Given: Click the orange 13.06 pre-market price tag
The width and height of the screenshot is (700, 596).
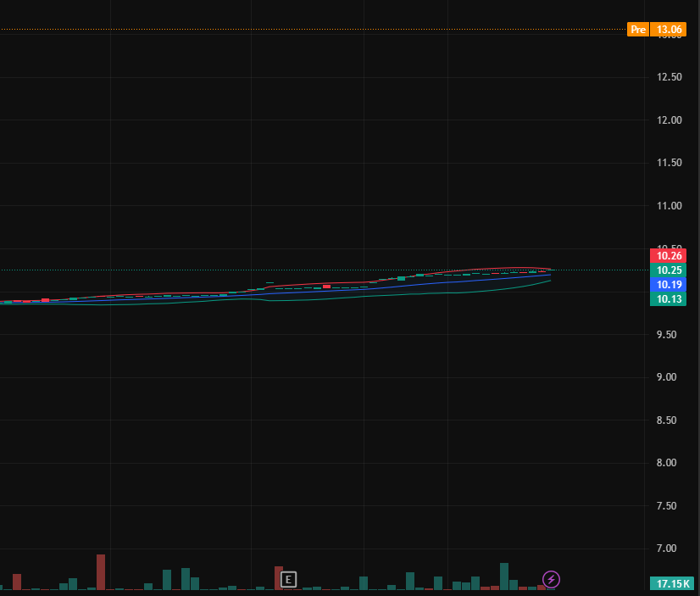Looking at the screenshot, I should click(669, 29).
